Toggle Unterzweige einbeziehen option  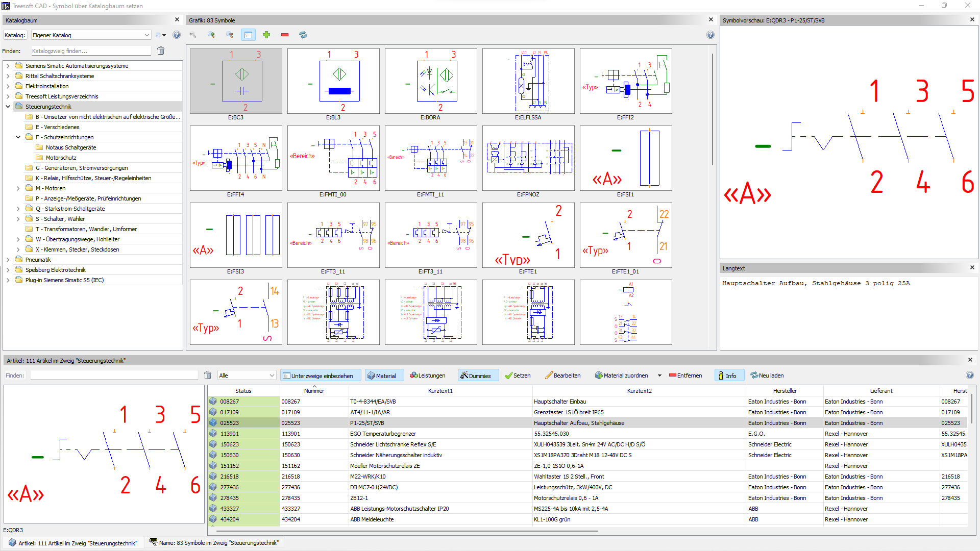coord(321,375)
